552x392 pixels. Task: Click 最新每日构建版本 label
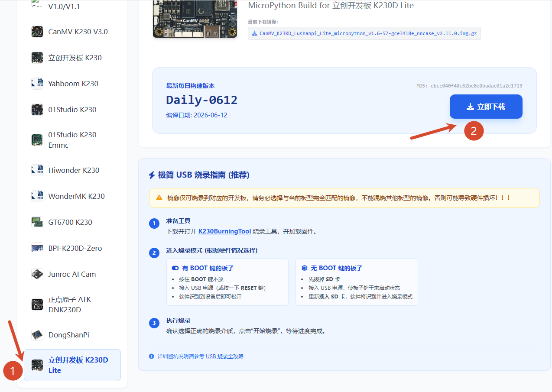click(191, 86)
